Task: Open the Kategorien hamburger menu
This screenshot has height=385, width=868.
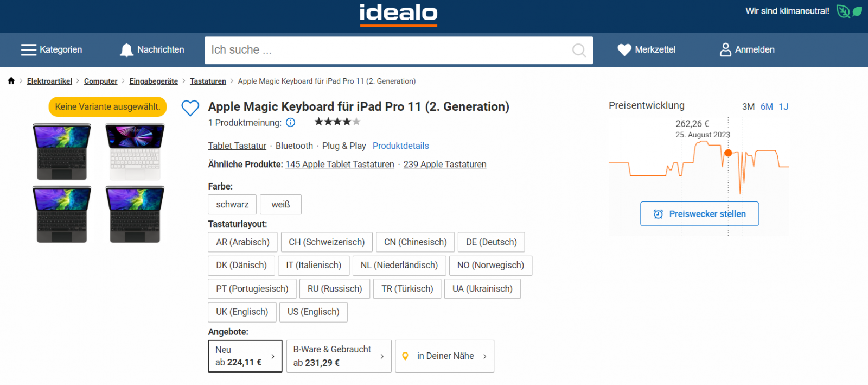Action: (x=29, y=50)
